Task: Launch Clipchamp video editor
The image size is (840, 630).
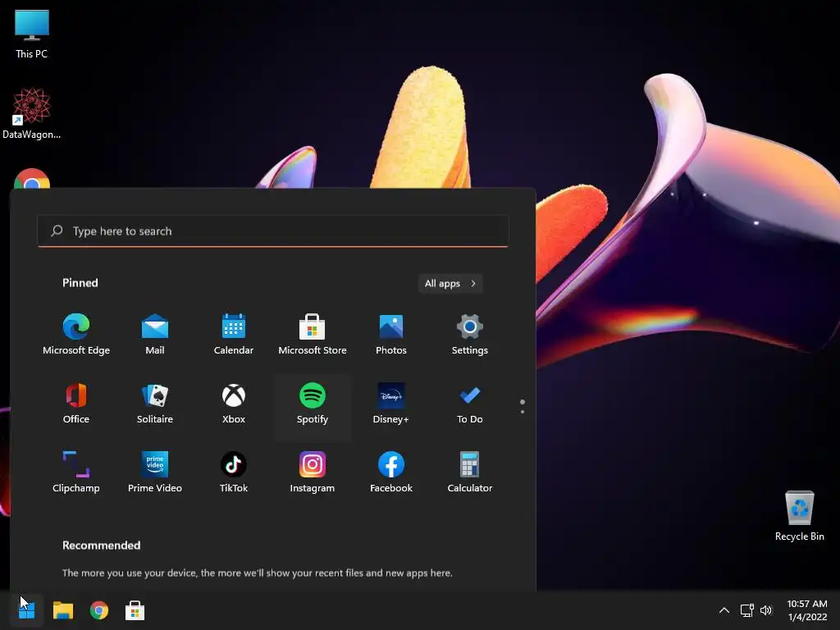Action: coord(76,472)
